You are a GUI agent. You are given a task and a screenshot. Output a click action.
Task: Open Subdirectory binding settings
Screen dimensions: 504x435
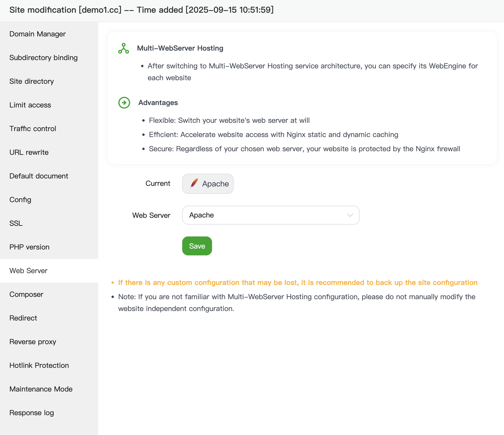(43, 57)
